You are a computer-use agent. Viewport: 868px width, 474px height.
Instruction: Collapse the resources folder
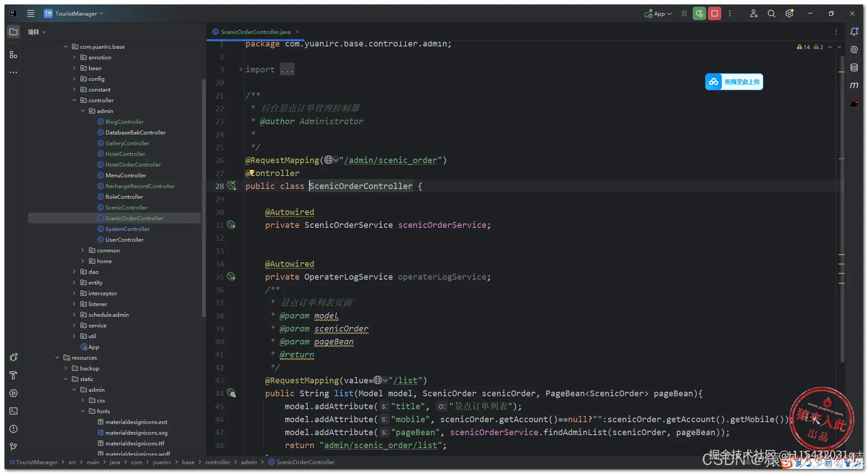(57, 357)
